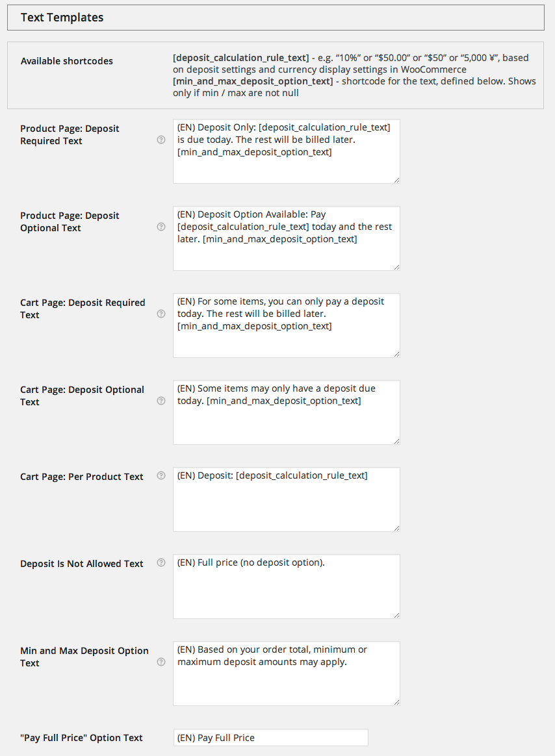Image resolution: width=555 pixels, height=756 pixels.
Task: Click help icon next to Deposit Is Not Allowed Text
Action: 161,562
